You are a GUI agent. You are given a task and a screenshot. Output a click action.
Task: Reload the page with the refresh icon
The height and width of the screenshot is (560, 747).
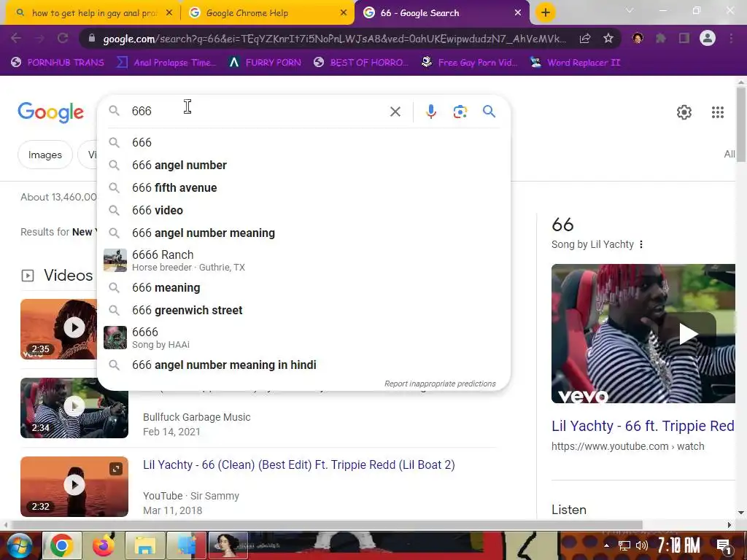tap(63, 38)
